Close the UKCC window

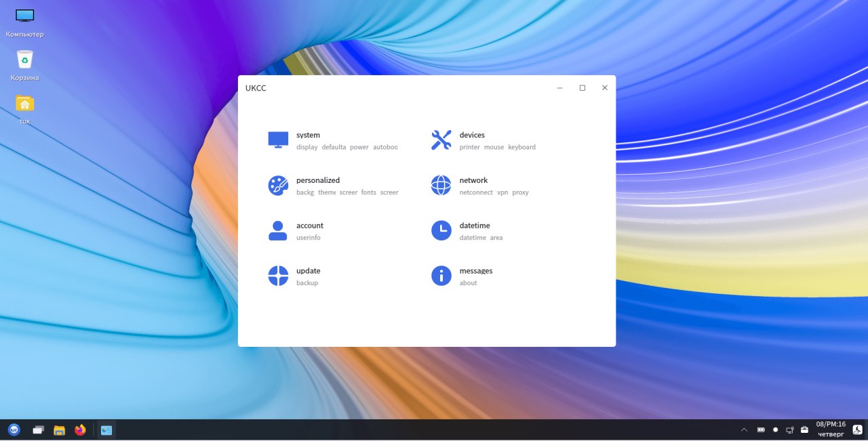coord(605,87)
